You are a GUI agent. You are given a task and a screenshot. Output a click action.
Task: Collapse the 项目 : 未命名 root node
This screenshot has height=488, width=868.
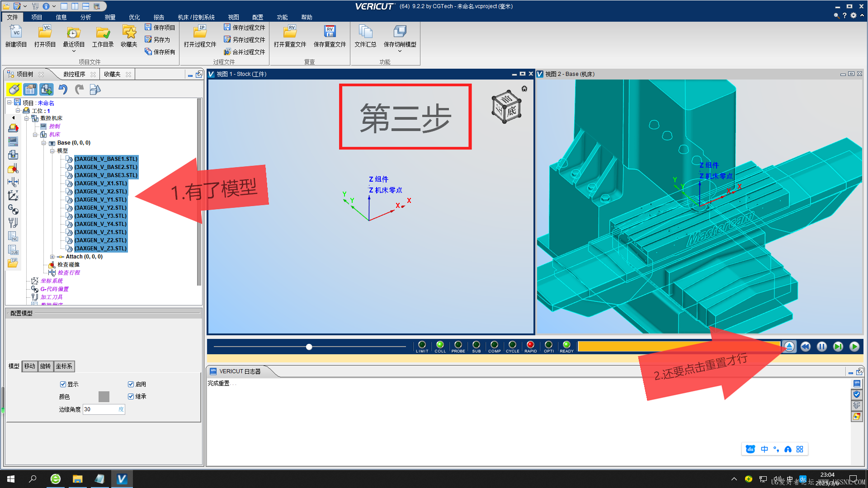(x=9, y=103)
